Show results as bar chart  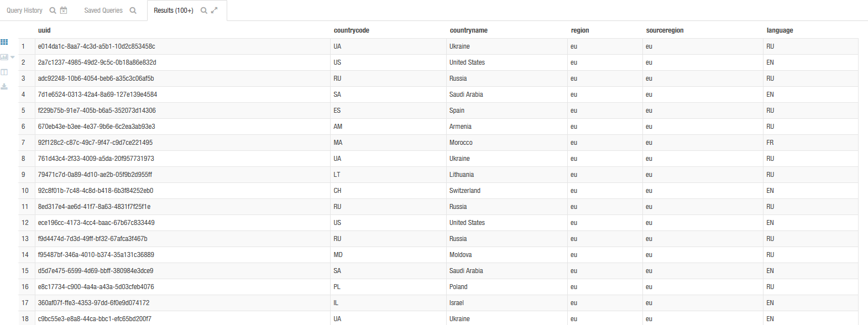4,57
